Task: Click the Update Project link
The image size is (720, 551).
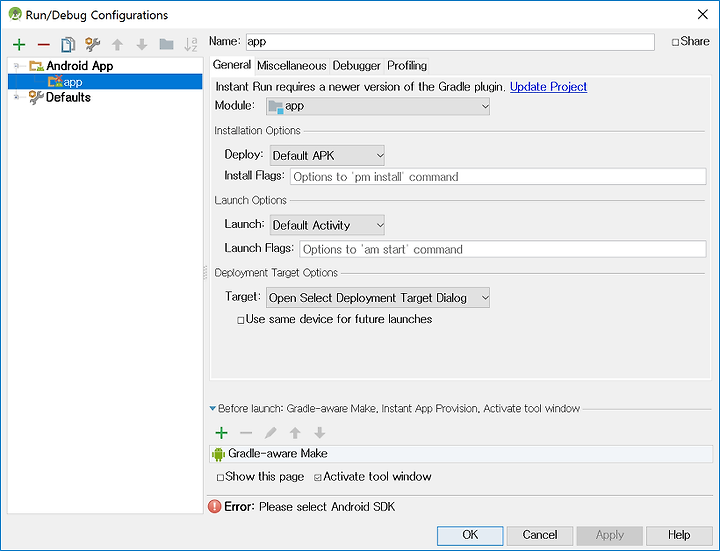Action: coord(548,87)
